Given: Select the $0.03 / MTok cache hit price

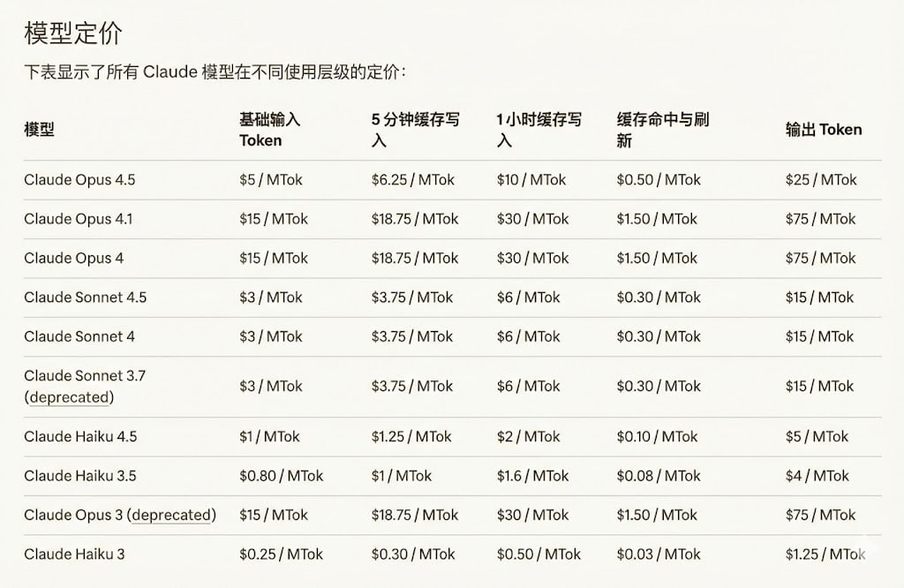Looking at the screenshot, I should pyautogui.click(x=658, y=554).
